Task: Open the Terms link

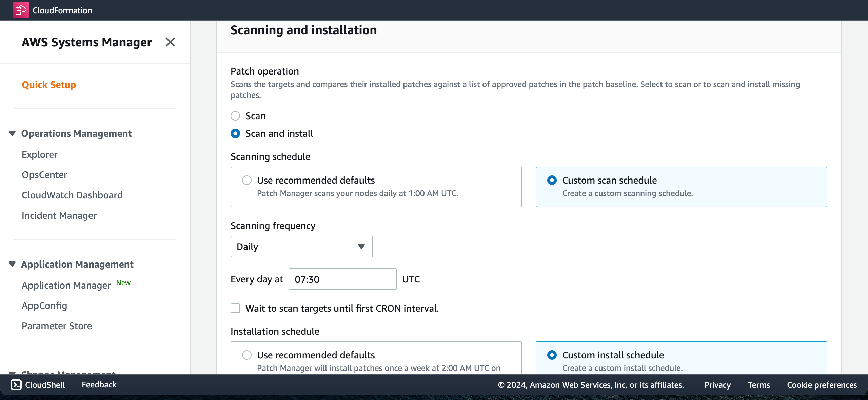Action: pyautogui.click(x=759, y=385)
